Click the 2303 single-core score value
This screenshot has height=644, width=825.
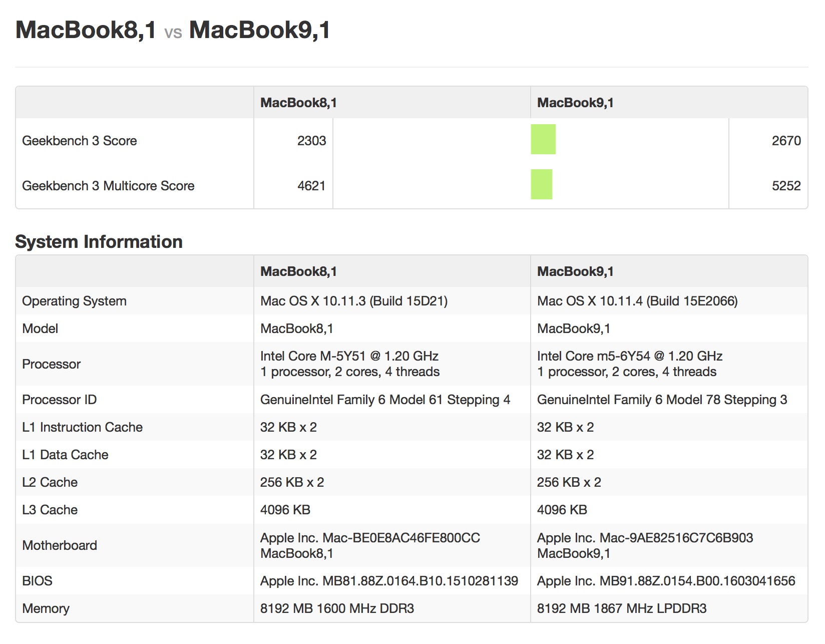coord(311,141)
